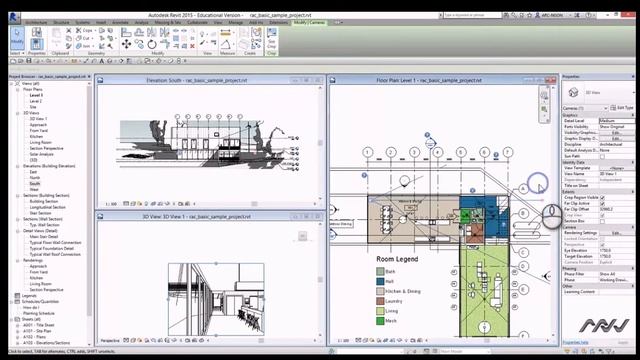Click the Edit Type button
This screenshot has width=640, height=360.
pyautogui.click(x=622, y=108)
